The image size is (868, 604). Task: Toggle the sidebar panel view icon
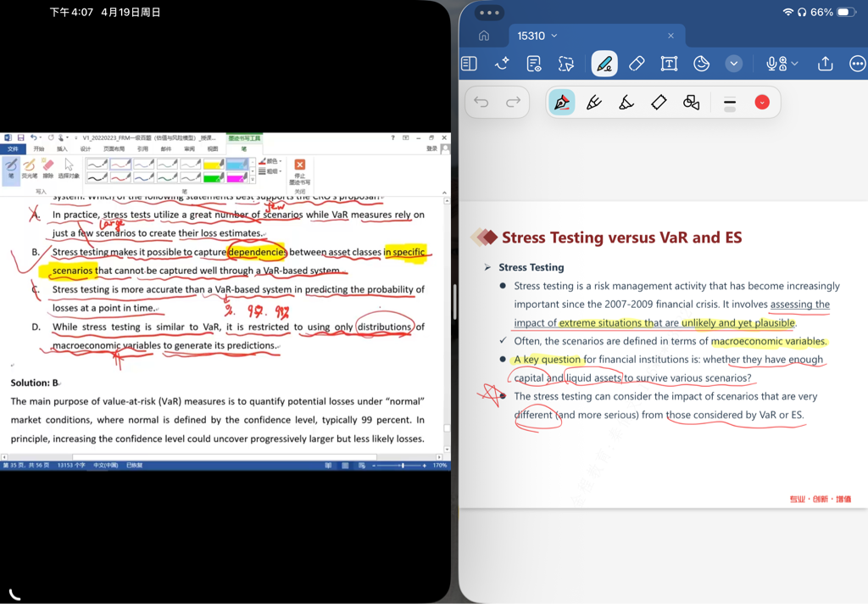click(469, 64)
